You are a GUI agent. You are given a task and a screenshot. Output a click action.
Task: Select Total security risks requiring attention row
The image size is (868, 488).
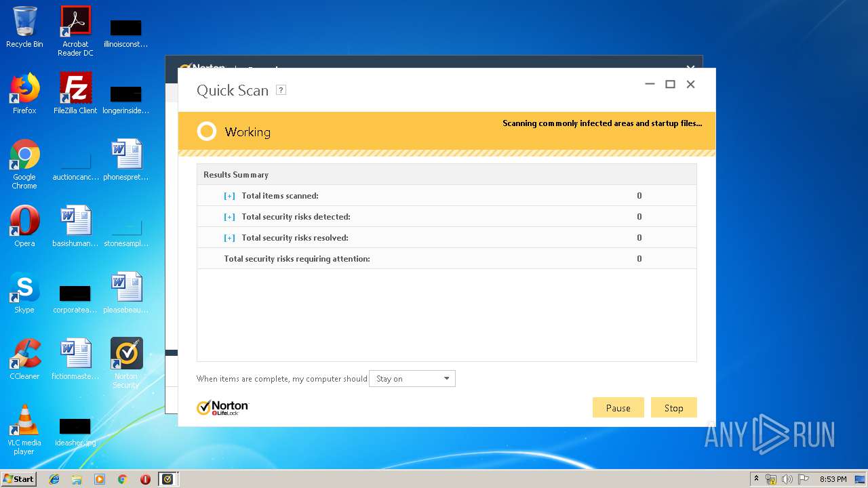point(446,259)
